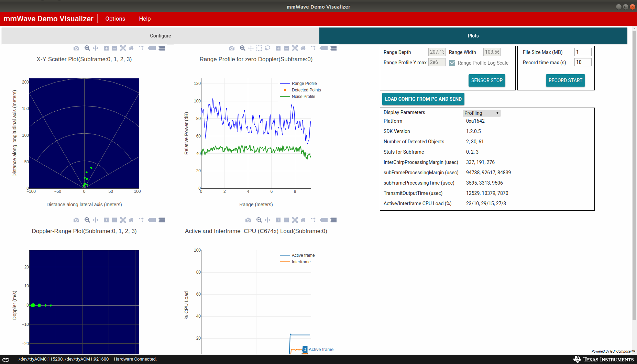Switch to the Configure tab

point(160,36)
